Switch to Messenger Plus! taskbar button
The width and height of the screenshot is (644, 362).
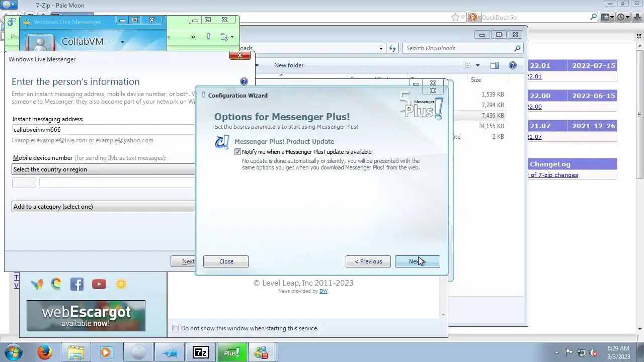pyautogui.click(x=231, y=352)
